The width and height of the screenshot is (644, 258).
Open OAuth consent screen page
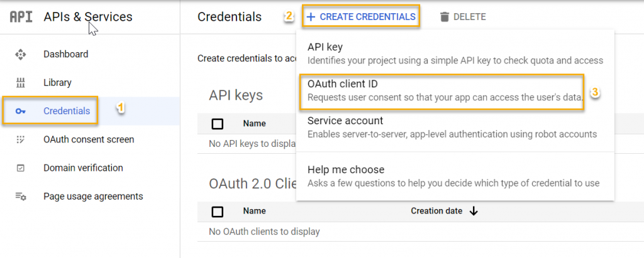coord(89,139)
